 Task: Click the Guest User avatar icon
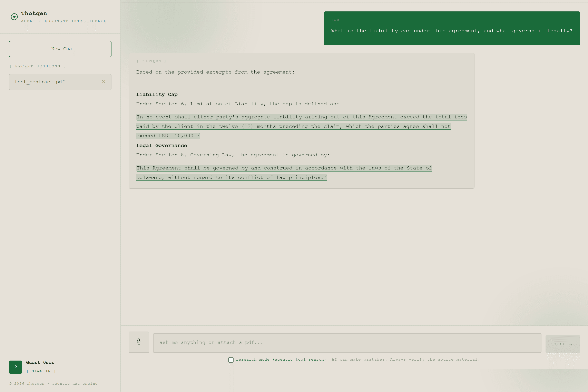pyautogui.click(x=16, y=367)
